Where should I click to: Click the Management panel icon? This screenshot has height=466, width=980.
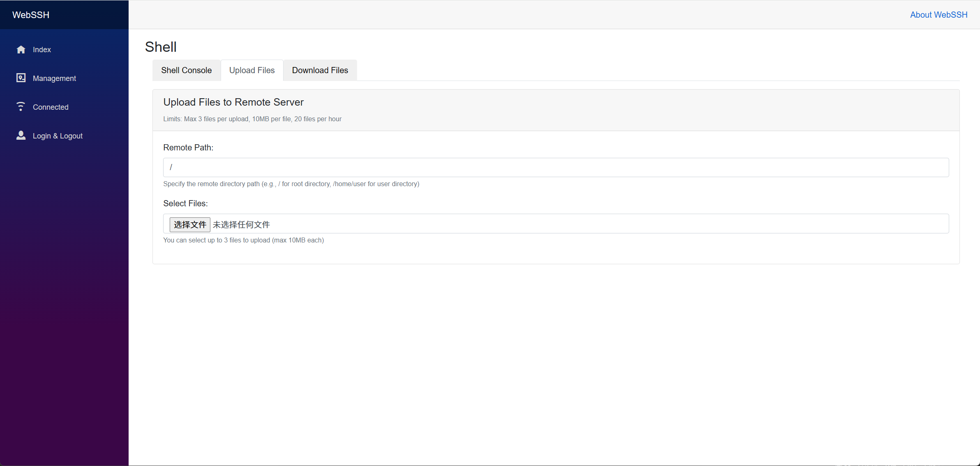click(x=21, y=78)
